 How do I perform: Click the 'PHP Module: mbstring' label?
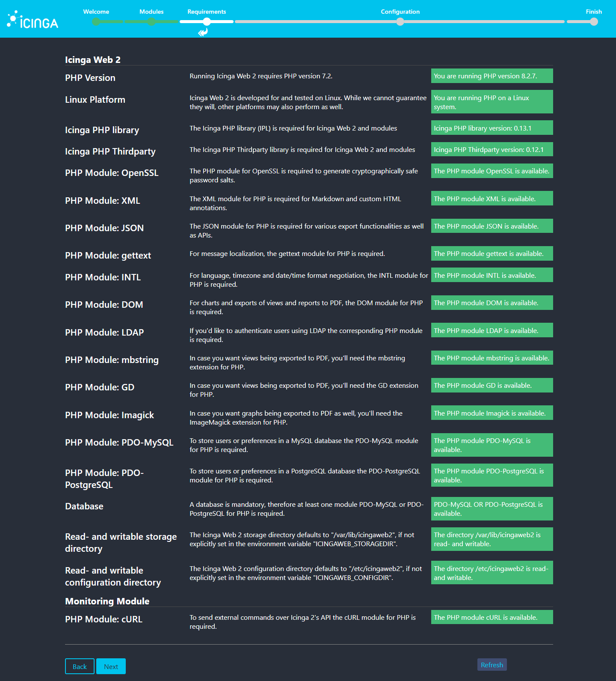coord(112,360)
